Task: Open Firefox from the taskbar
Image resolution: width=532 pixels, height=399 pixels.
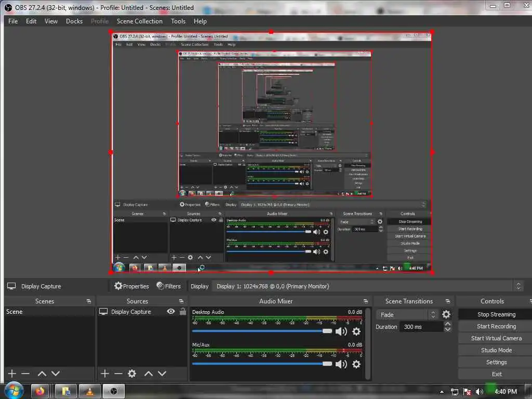Action: [41, 391]
